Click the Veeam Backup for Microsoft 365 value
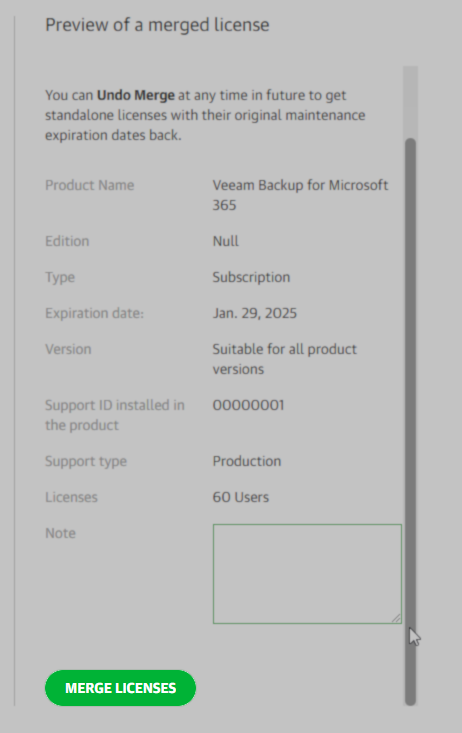462x733 pixels. [x=300, y=195]
